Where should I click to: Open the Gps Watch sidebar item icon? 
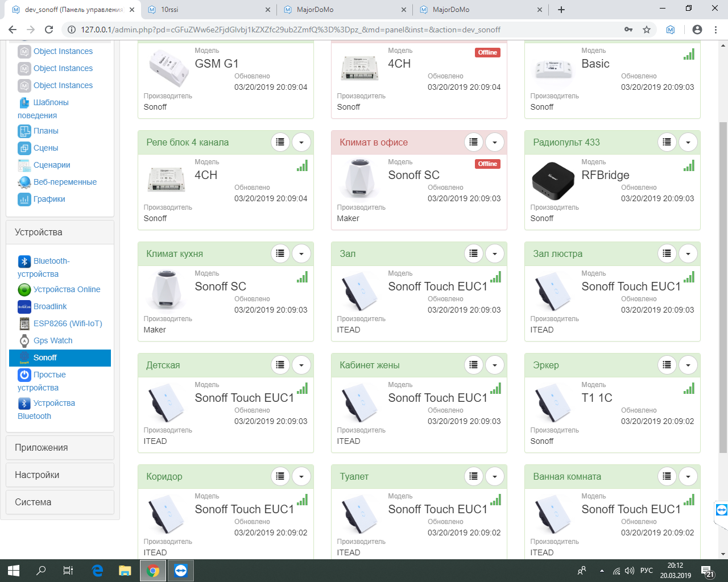(x=24, y=341)
